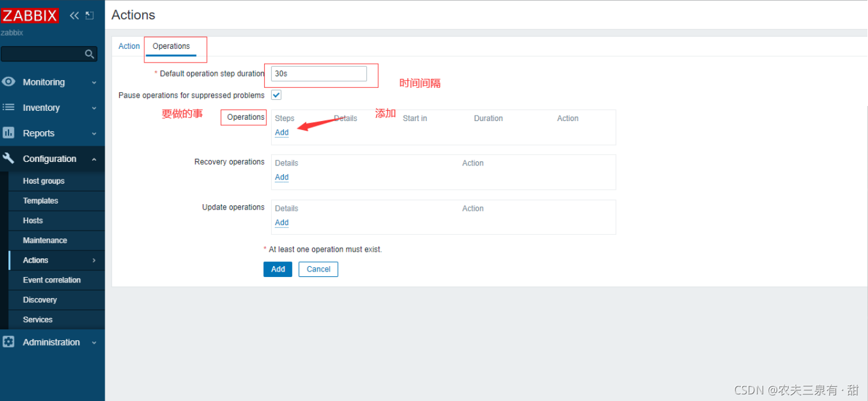Open Host groups in Configuration

(44, 181)
